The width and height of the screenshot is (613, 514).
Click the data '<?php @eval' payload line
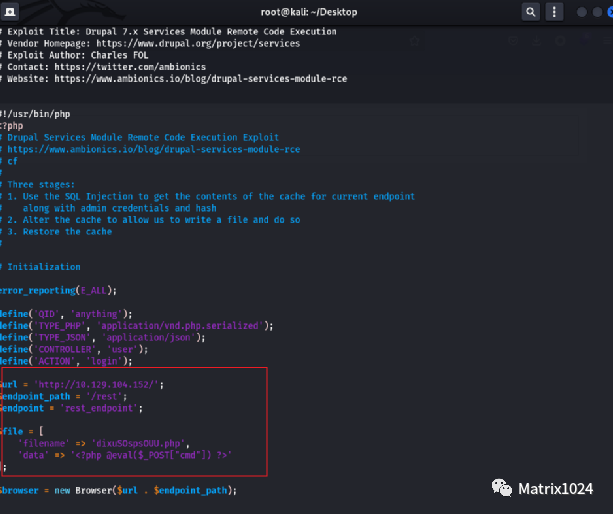pyautogui.click(x=125, y=455)
